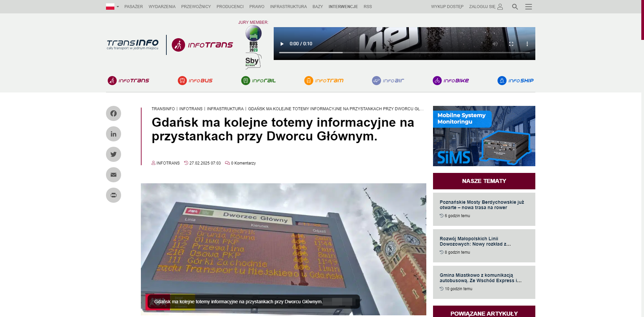Toggle video fullscreen mode
The width and height of the screenshot is (644, 317).
point(511,44)
